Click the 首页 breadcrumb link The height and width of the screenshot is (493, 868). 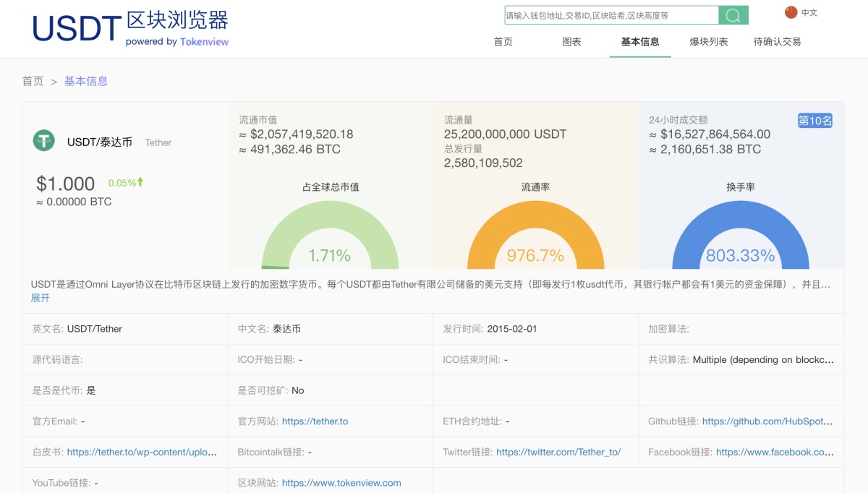[x=33, y=81]
